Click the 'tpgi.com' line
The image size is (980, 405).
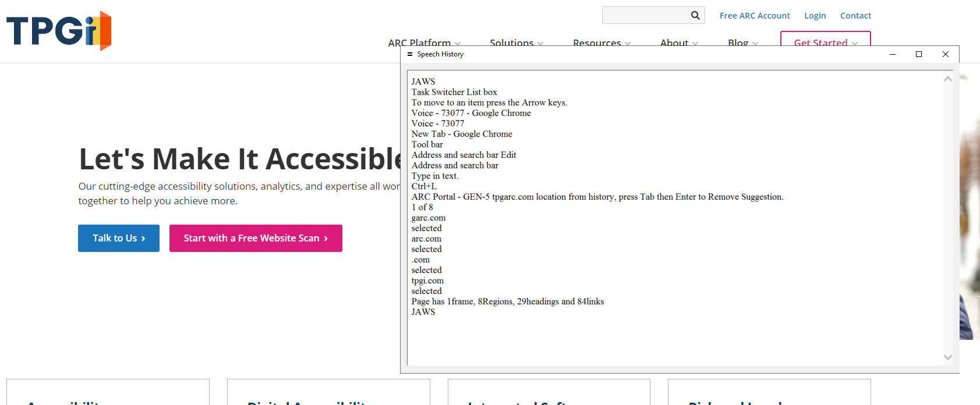coord(427,280)
